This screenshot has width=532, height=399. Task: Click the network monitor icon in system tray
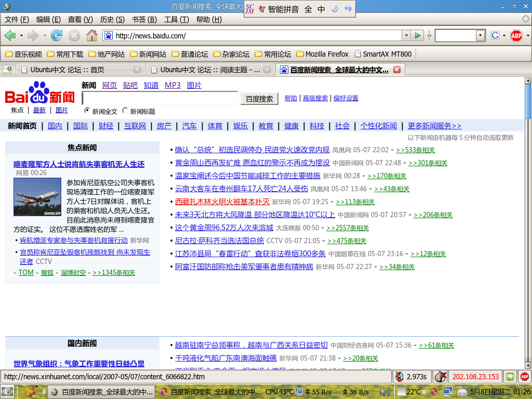pos(448,392)
